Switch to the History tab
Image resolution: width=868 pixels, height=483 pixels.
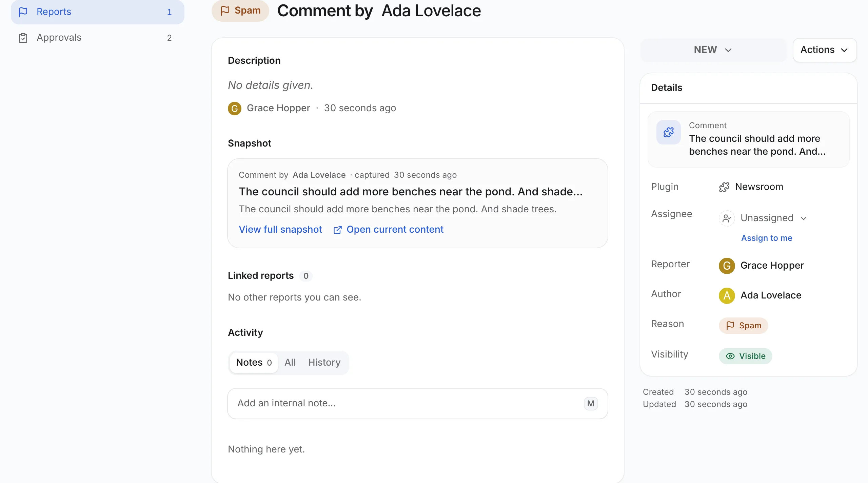[324, 363]
